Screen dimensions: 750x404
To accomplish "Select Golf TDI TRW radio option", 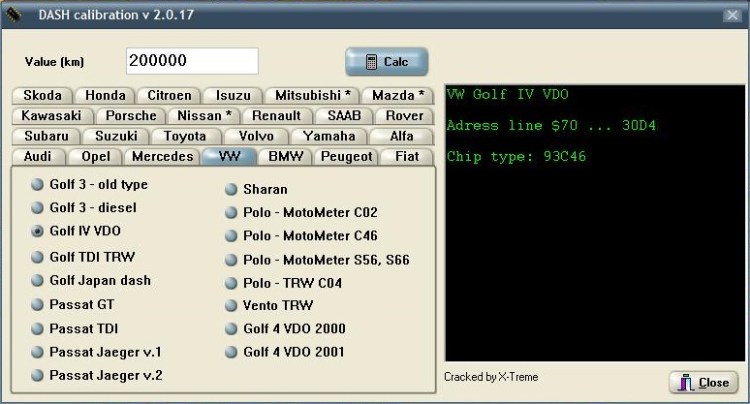I will 38,256.
